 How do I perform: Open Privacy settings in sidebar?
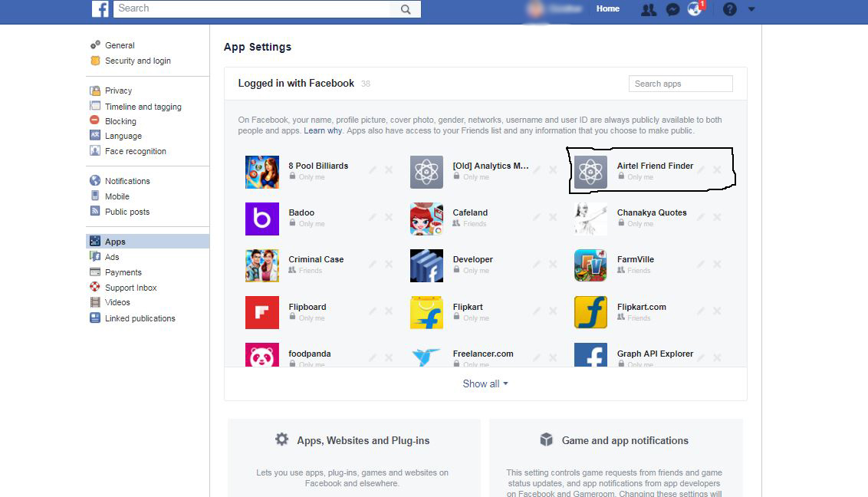(x=118, y=91)
